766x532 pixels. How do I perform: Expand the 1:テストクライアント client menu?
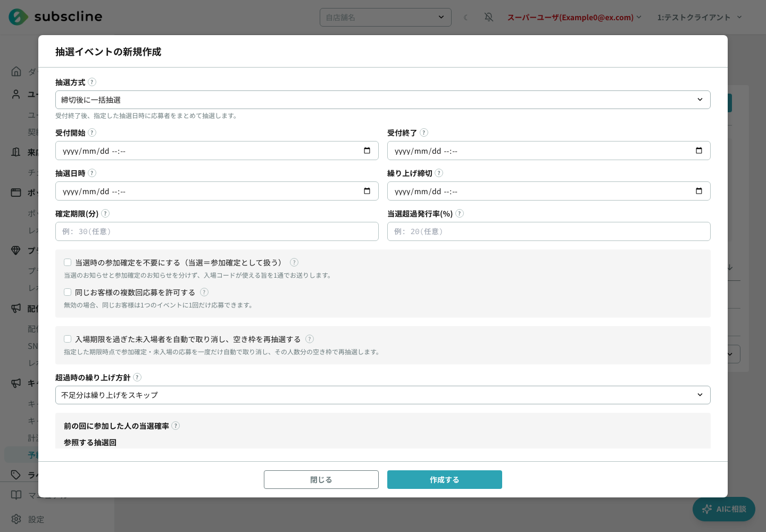(700, 17)
